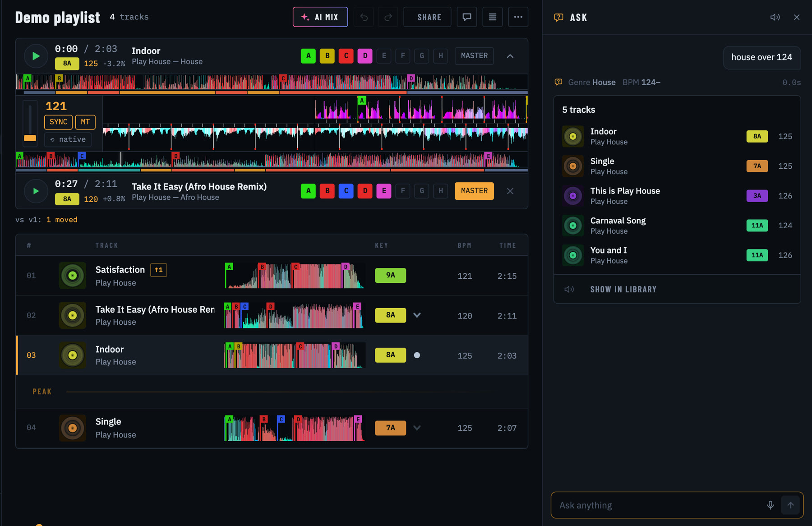Expand key options for Single row
The width and height of the screenshot is (812, 526).
pyautogui.click(x=417, y=428)
